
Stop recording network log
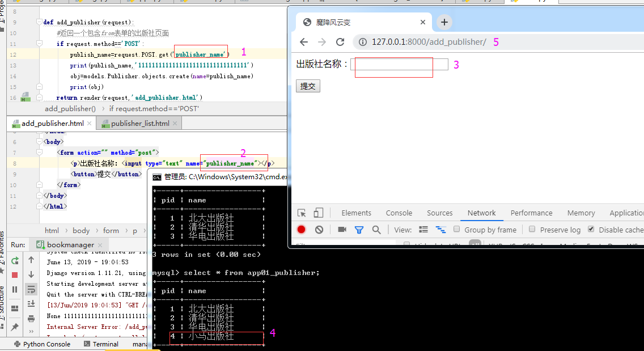point(302,230)
